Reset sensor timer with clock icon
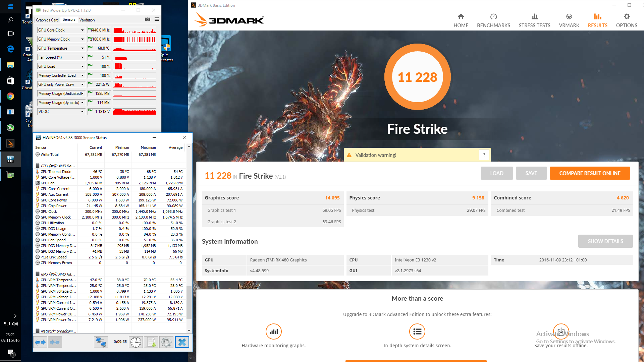The image size is (644, 362). point(136,342)
